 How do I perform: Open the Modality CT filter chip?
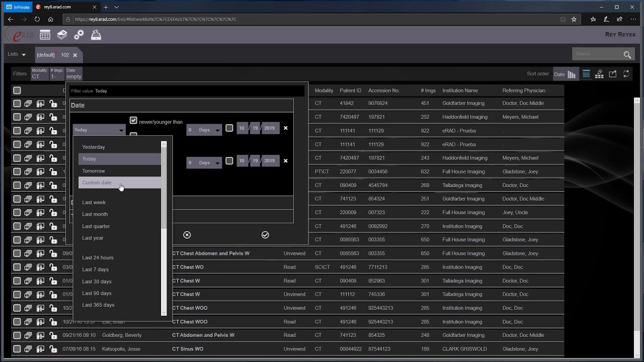pyautogui.click(x=39, y=74)
